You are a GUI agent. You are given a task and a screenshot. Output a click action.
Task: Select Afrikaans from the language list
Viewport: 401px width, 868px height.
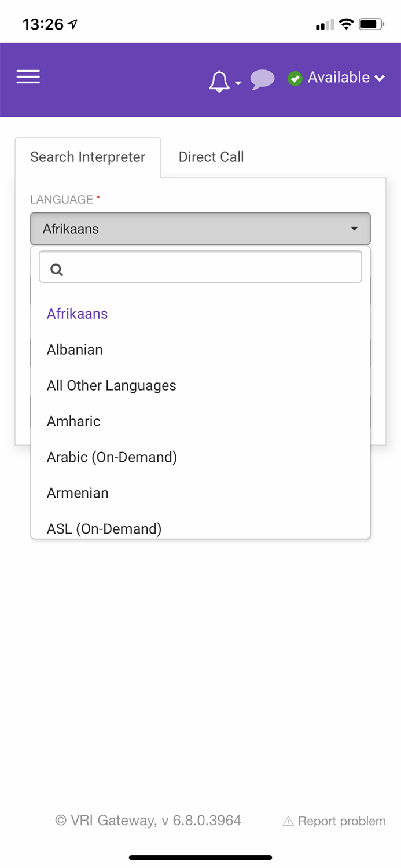(78, 314)
